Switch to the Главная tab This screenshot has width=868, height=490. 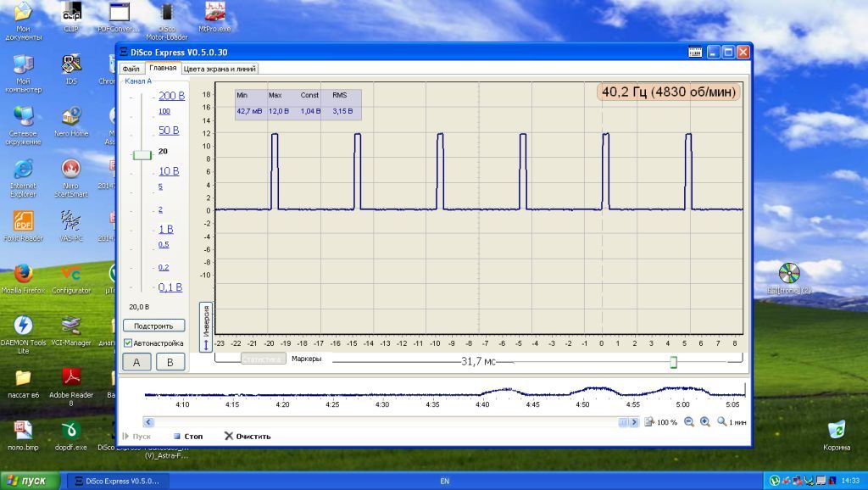pyautogui.click(x=163, y=68)
